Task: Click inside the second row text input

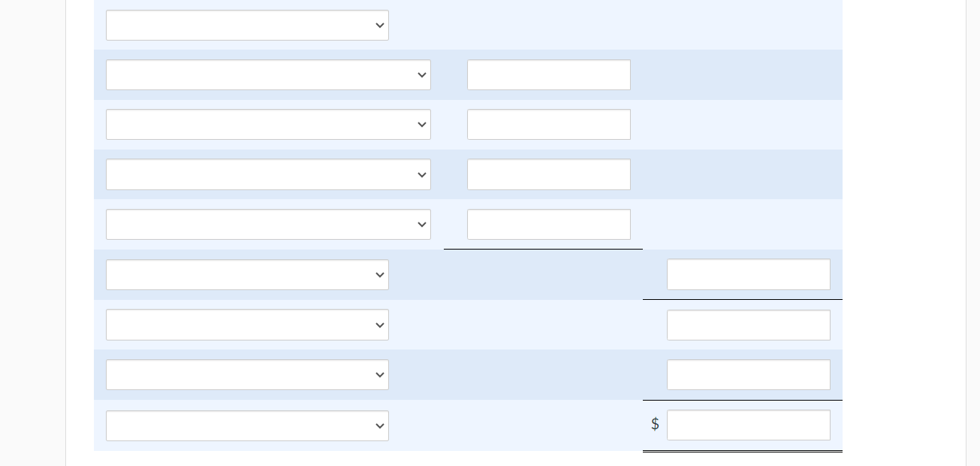Action: tap(549, 74)
